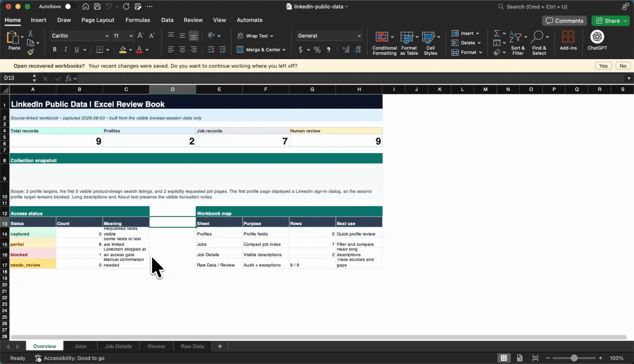Click the Paste clipboard icon

(x=13, y=37)
